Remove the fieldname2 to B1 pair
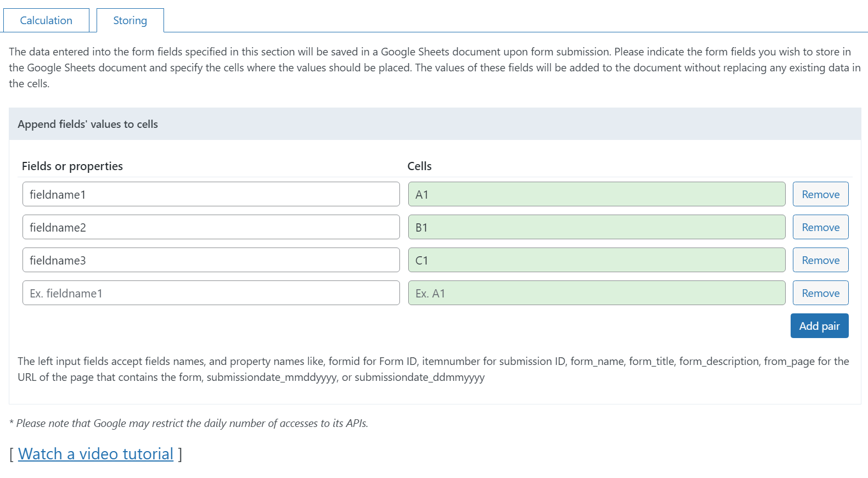This screenshot has height=478, width=868. click(820, 227)
